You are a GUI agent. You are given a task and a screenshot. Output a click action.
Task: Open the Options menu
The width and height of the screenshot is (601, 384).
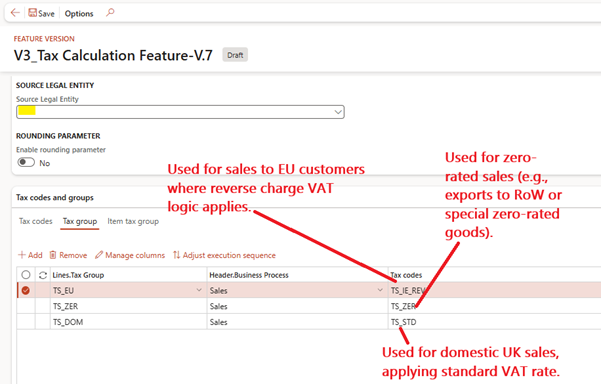tap(79, 13)
